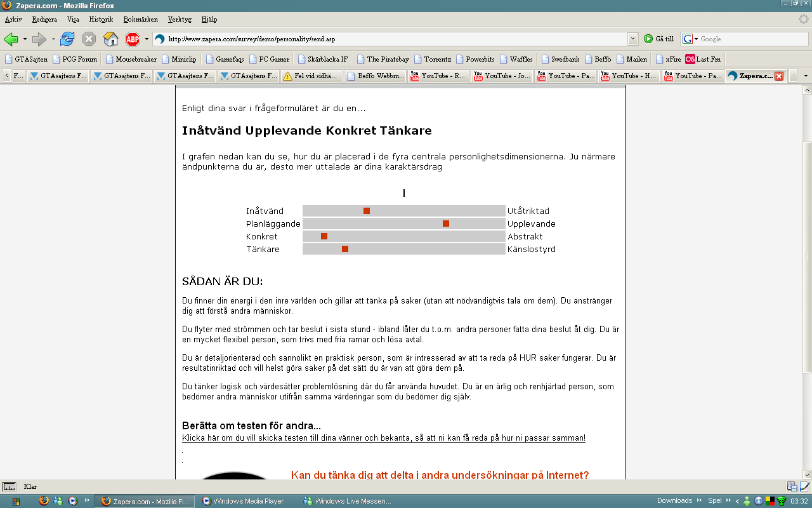Open the Redigera menu
Viewport: 812px width, 508px height.
[44, 20]
